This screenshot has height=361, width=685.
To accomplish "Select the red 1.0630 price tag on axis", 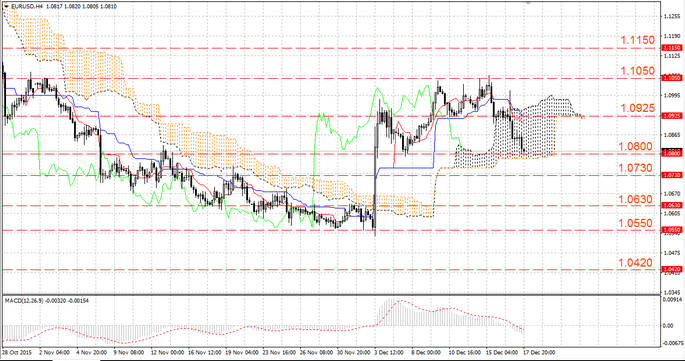I will (671, 205).
